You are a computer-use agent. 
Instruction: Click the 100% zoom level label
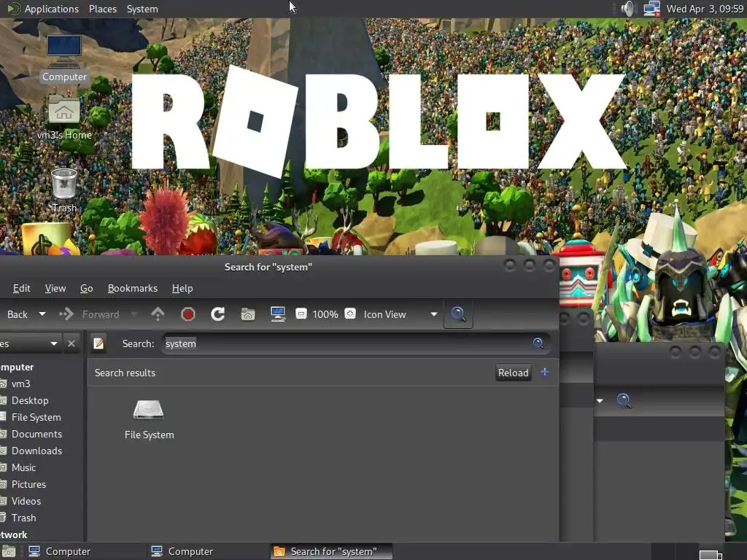pos(325,314)
